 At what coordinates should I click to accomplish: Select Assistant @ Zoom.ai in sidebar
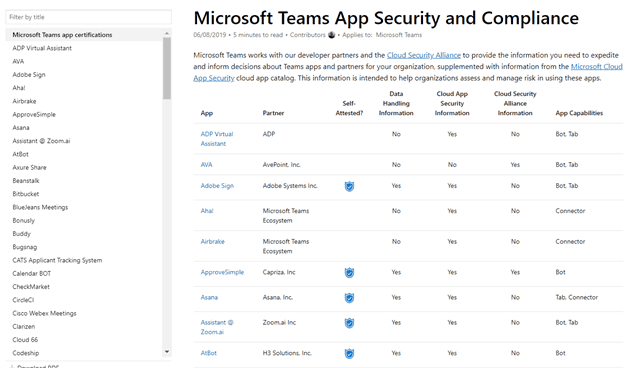(41, 141)
